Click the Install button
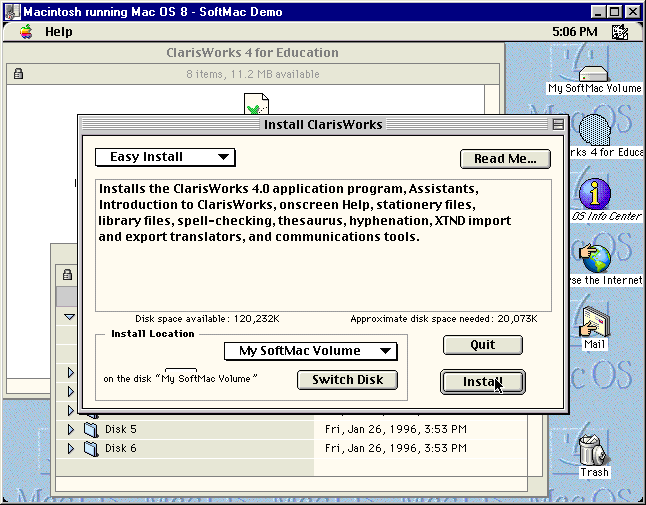Screen dimensions: 646x505 483,382
